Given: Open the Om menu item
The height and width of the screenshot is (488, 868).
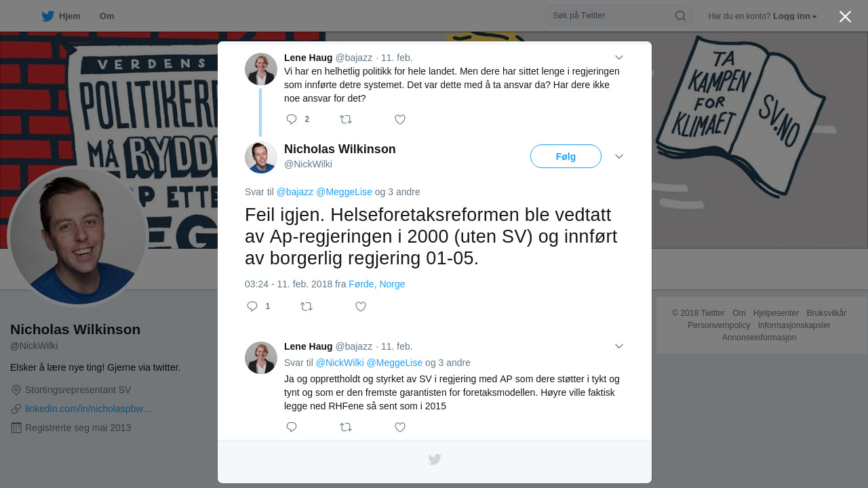Looking at the screenshot, I should coord(106,16).
